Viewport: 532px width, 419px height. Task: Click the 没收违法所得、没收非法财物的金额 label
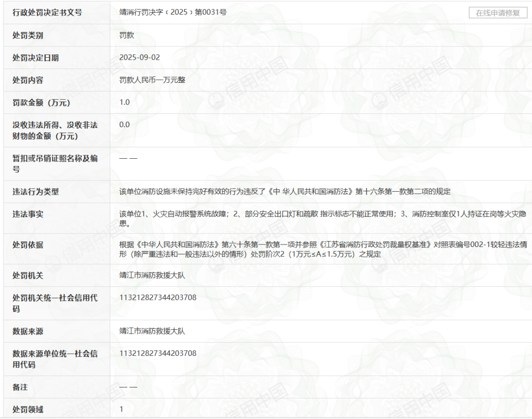pyautogui.click(x=55, y=131)
